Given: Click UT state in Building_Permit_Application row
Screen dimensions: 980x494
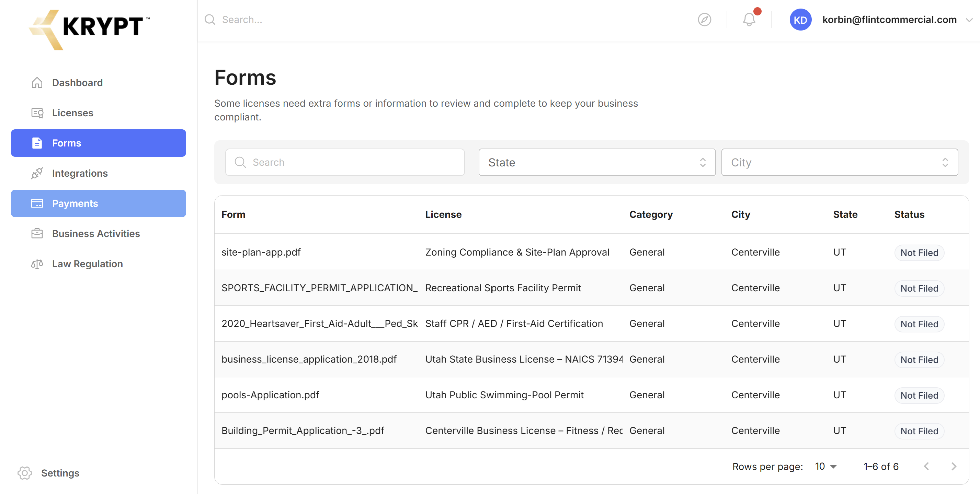Looking at the screenshot, I should click(839, 431).
